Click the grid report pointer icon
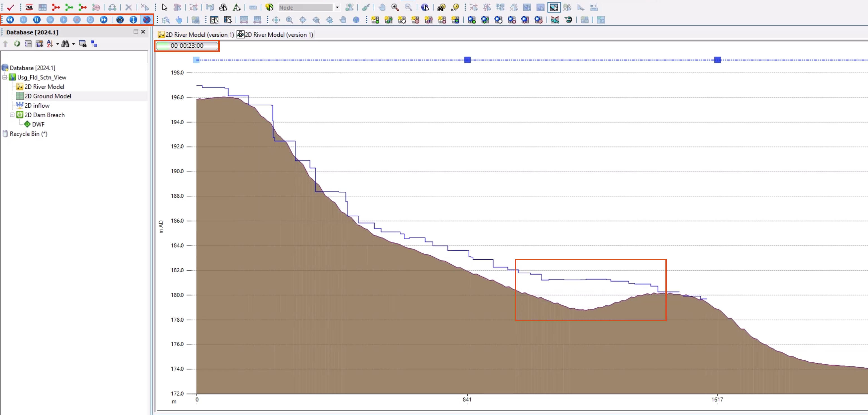Screen dimensions: 868x415 point(228,20)
